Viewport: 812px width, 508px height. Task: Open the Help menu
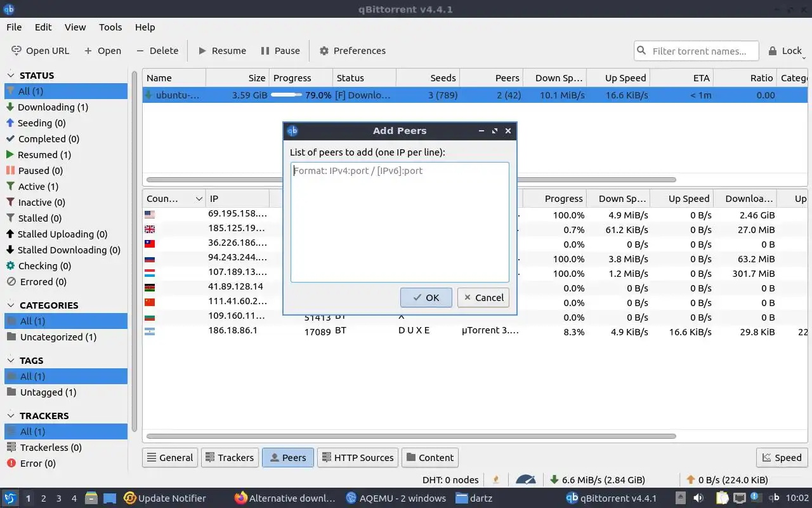pos(145,27)
